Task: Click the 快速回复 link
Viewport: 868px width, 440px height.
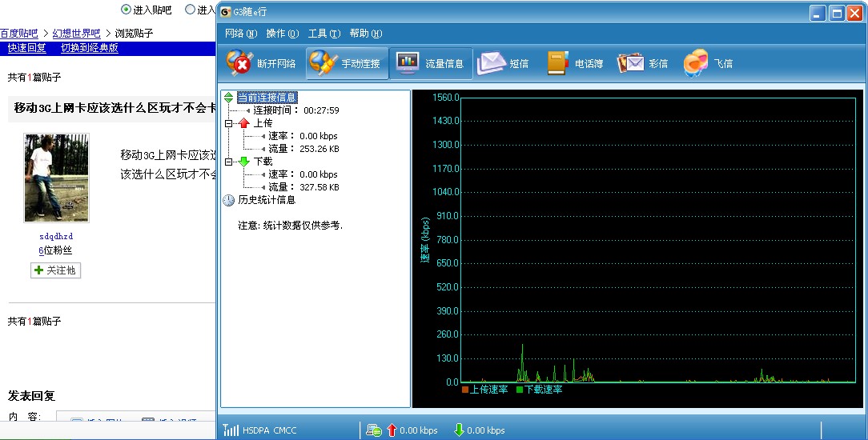Action: [26, 48]
